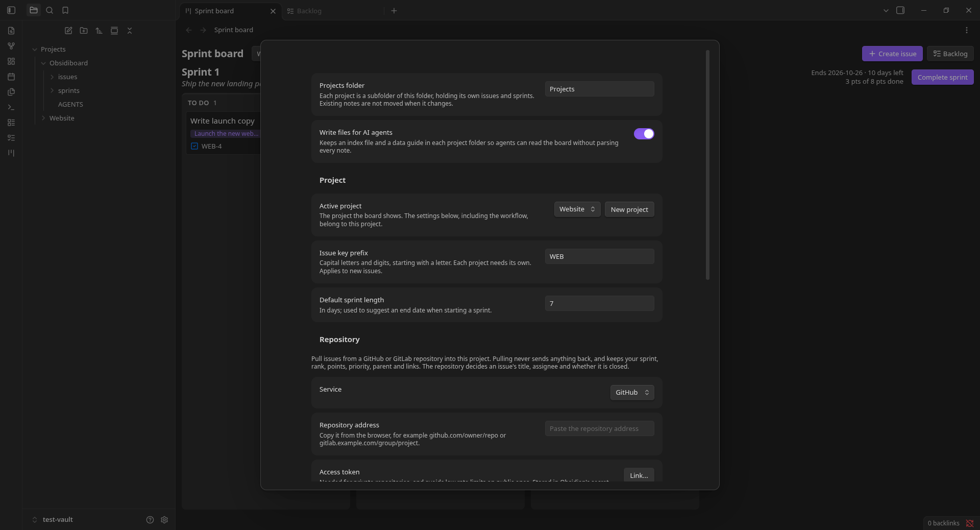Open the file explorer folder icon

coord(34,10)
